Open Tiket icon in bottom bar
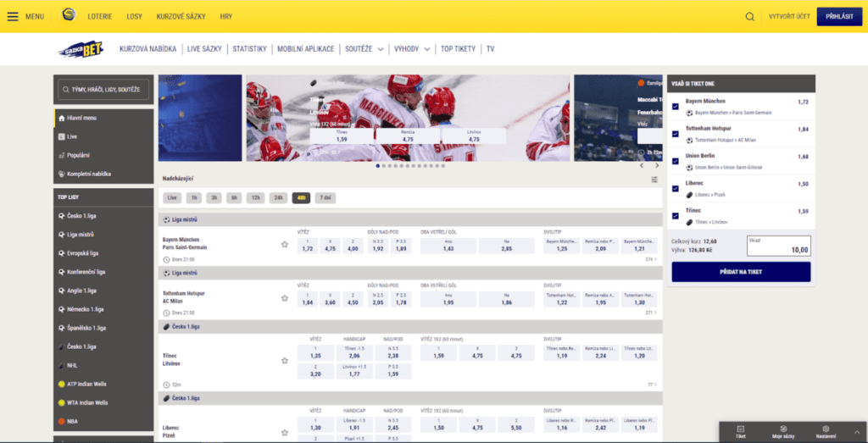The height and width of the screenshot is (443, 868). pyautogui.click(x=740, y=432)
